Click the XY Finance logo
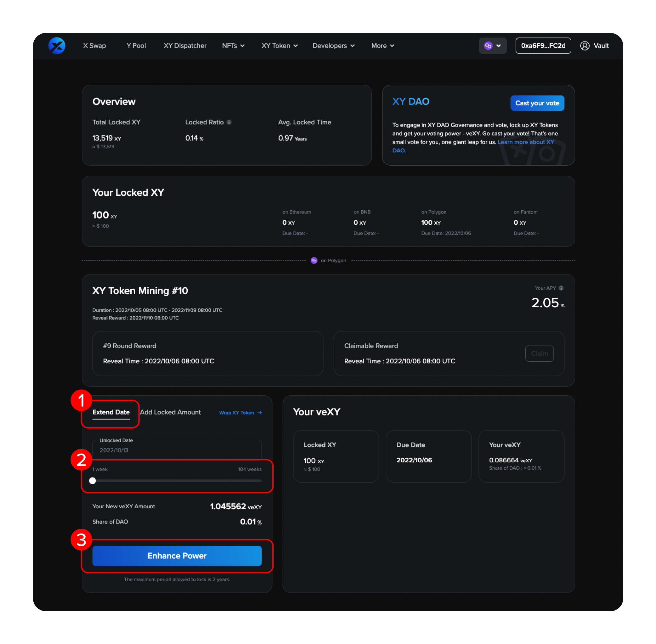The width and height of the screenshot is (656, 644). 56,46
